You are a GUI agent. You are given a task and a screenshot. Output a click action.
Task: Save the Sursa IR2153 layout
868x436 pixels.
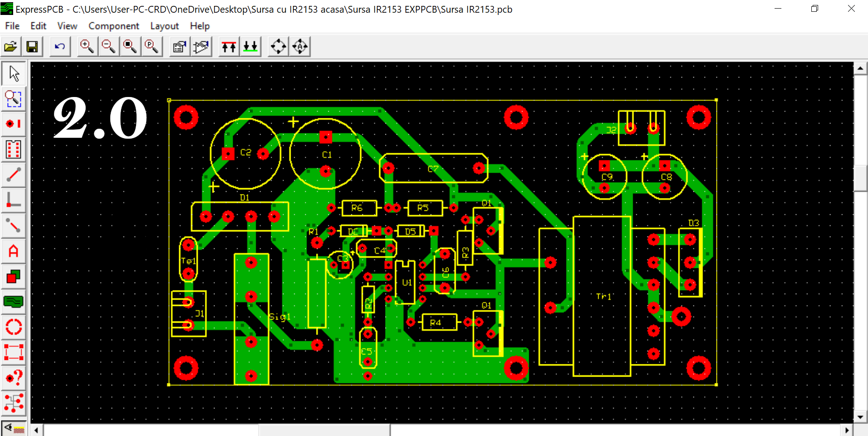[32, 46]
